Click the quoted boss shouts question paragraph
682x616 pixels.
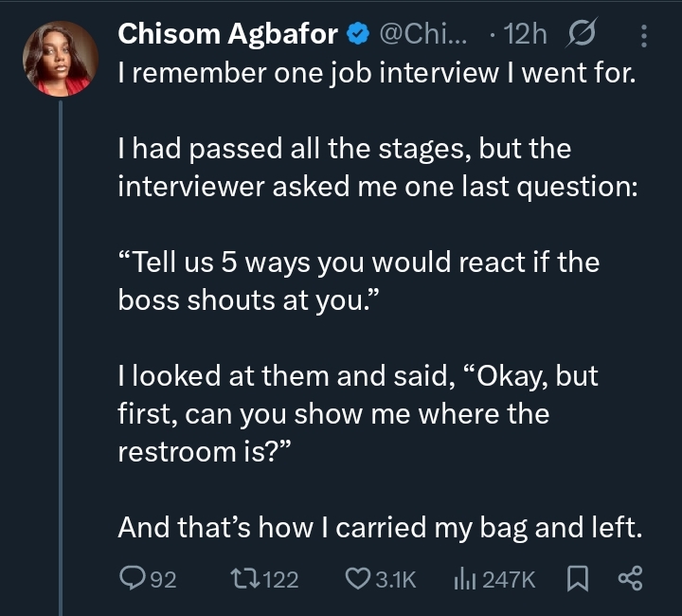click(x=358, y=281)
